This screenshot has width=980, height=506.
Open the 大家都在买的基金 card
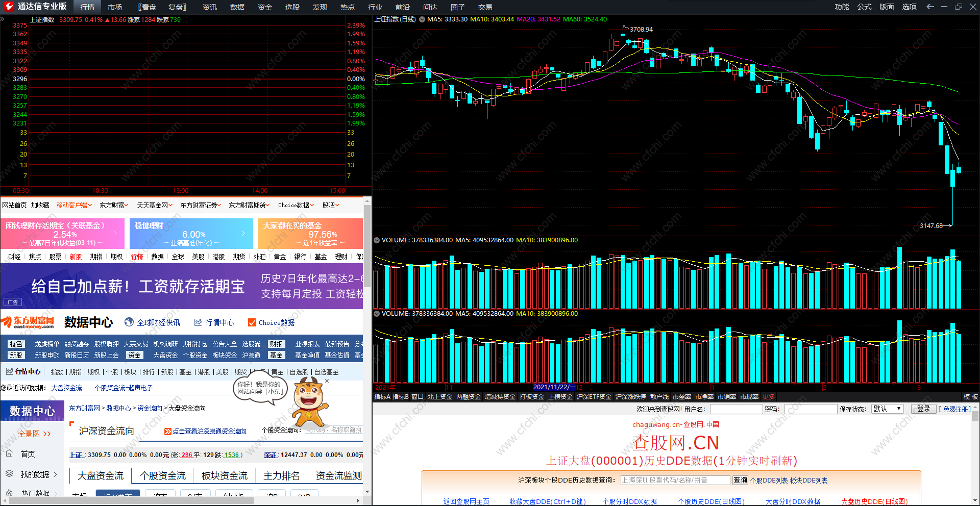click(310, 233)
